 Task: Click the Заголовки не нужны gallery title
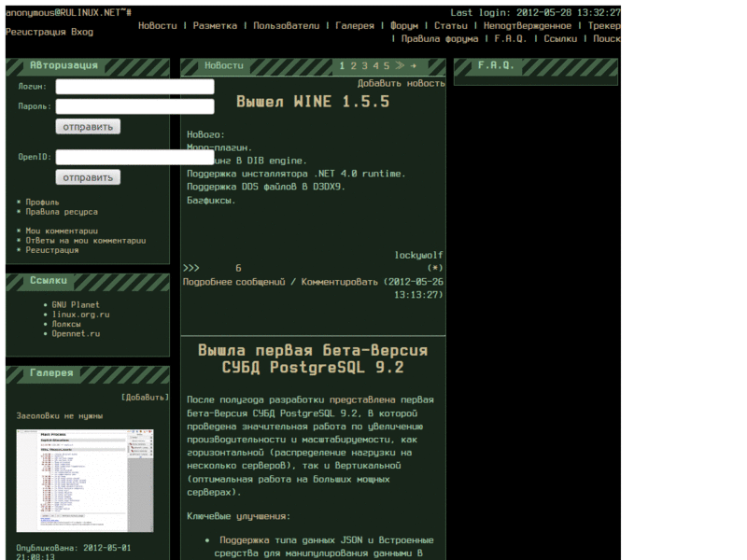coord(60,416)
